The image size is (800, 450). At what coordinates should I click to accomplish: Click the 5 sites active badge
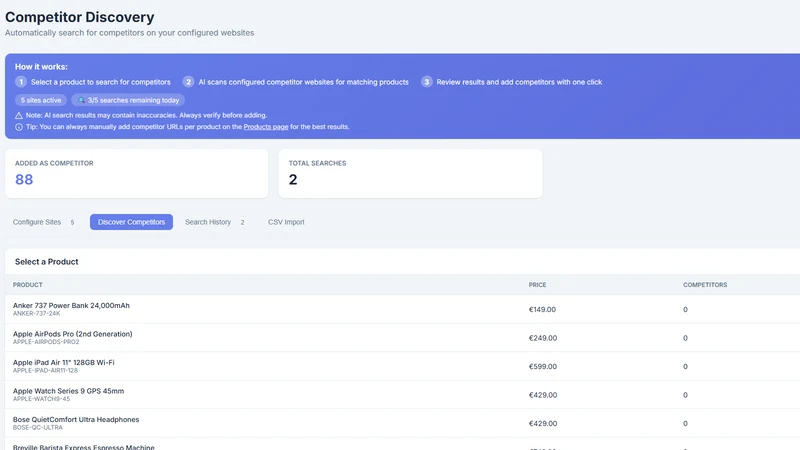coord(41,100)
